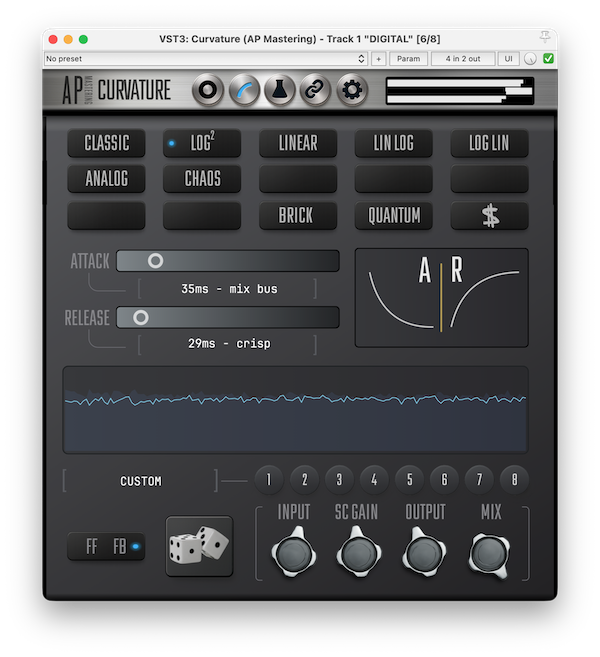Open the 4 in 2 out routing menu
600x657 pixels.
click(463, 59)
